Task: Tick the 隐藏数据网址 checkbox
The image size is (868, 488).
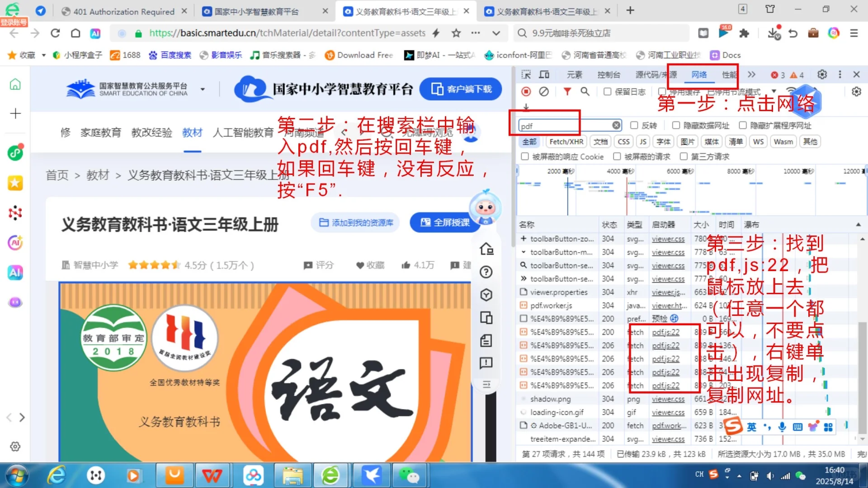Action: coord(676,125)
